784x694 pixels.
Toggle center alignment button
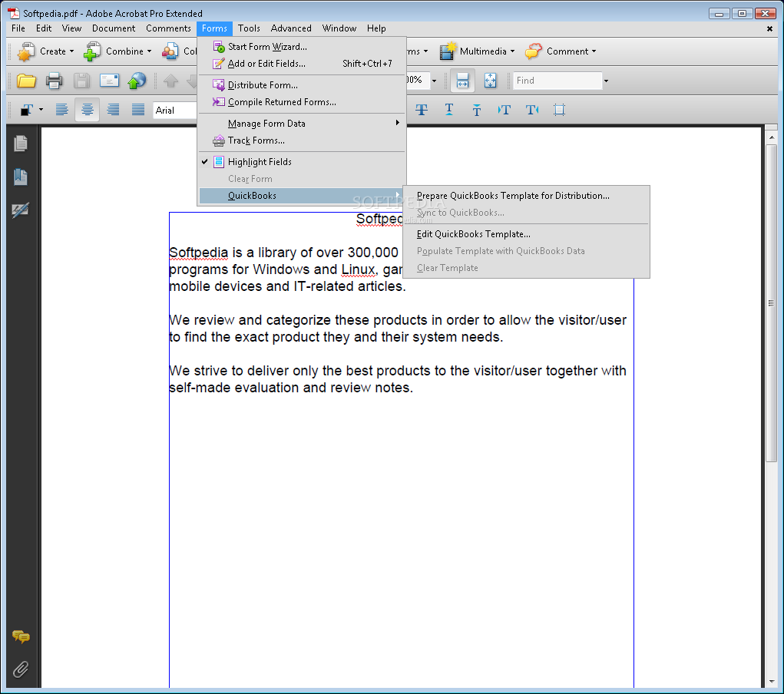point(87,110)
